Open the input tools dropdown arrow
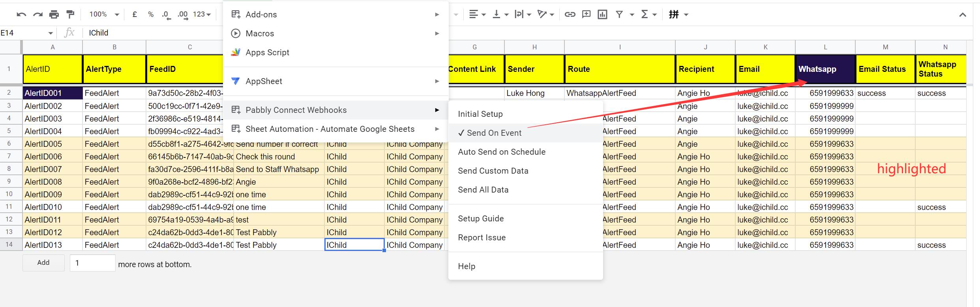The image size is (980, 307). click(686, 15)
